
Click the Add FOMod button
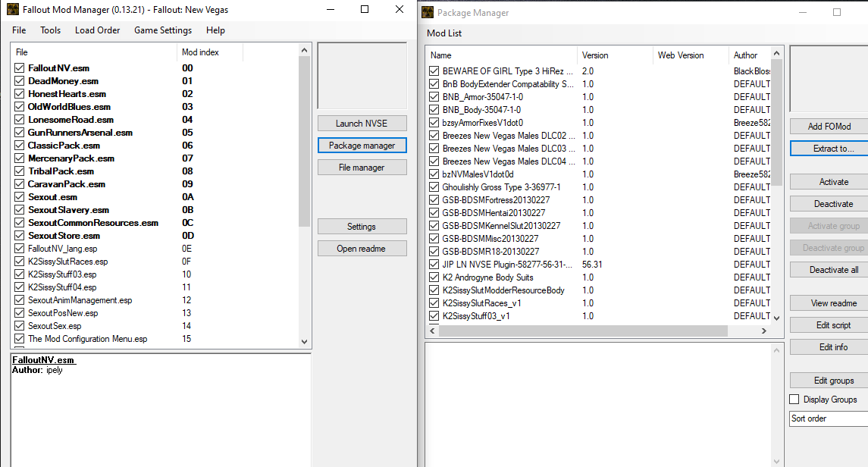pos(829,126)
